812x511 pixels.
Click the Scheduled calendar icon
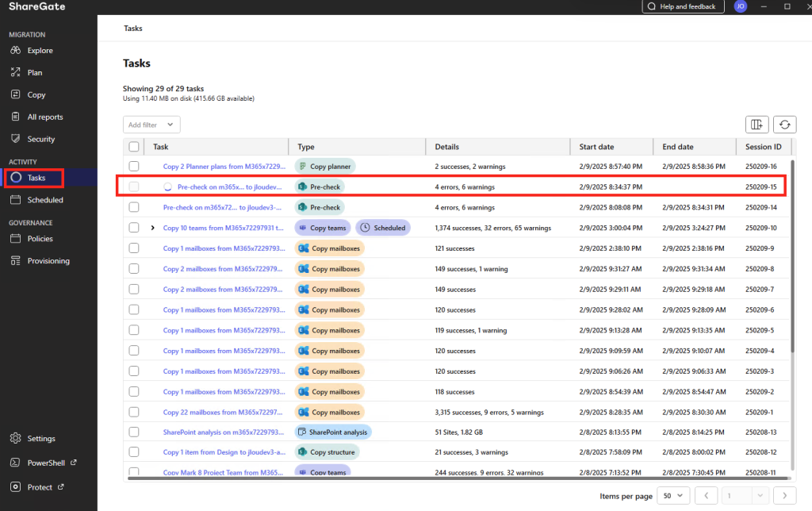(x=16, y=200)
